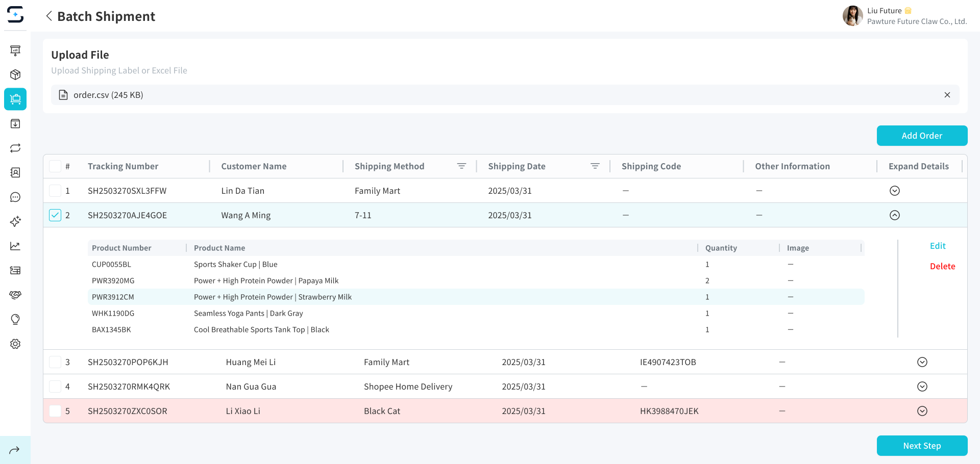Click the lightbulb ideas sidebar icon
The image size is (980, 464).
click(x=15, y=319)
